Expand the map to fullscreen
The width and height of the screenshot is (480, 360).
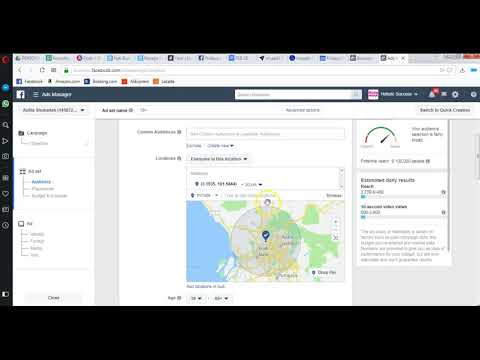click(336, 238)
